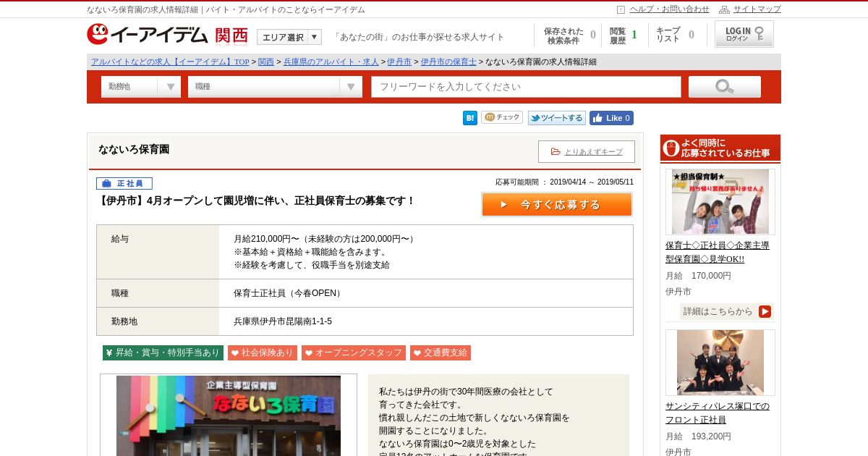Expand the 勤務地 location dropdown

141,87
